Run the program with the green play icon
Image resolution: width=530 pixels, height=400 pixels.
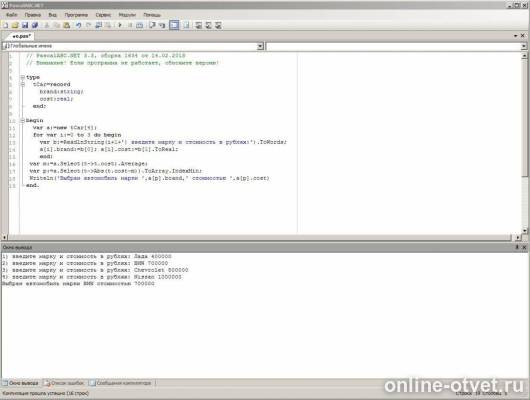(x=120, y=25)
